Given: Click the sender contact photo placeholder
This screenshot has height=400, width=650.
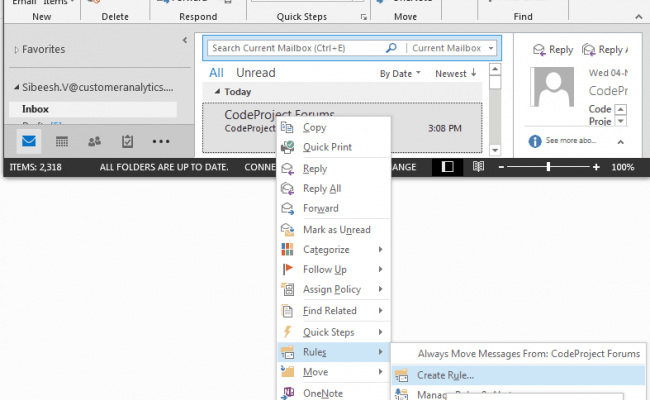Looking at the screenshot, I should pos(553,87).
